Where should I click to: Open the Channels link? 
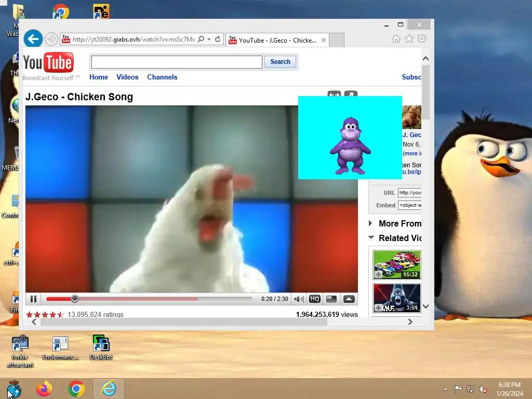coord(162,77)
